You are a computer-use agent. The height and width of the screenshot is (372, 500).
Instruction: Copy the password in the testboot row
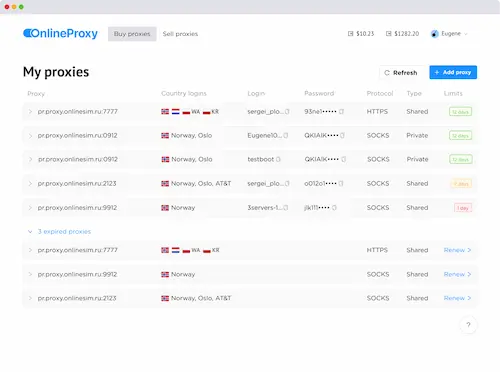(x=344, y=159)
